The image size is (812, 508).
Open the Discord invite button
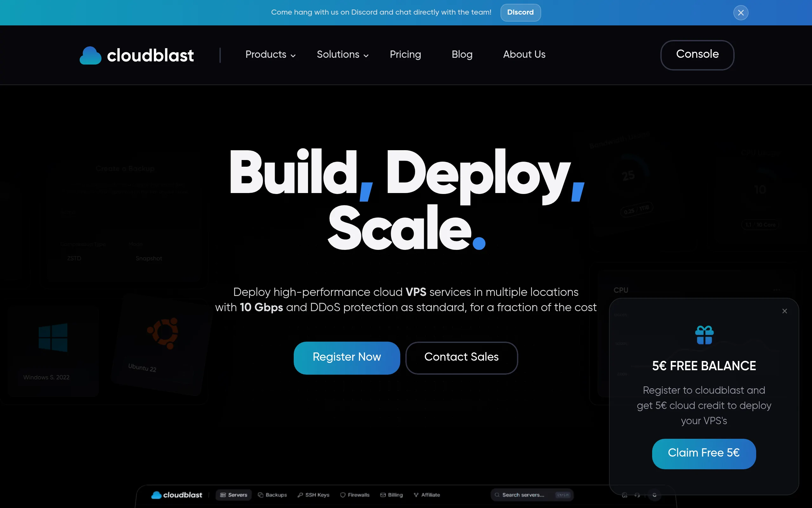(x=521, y=12)
